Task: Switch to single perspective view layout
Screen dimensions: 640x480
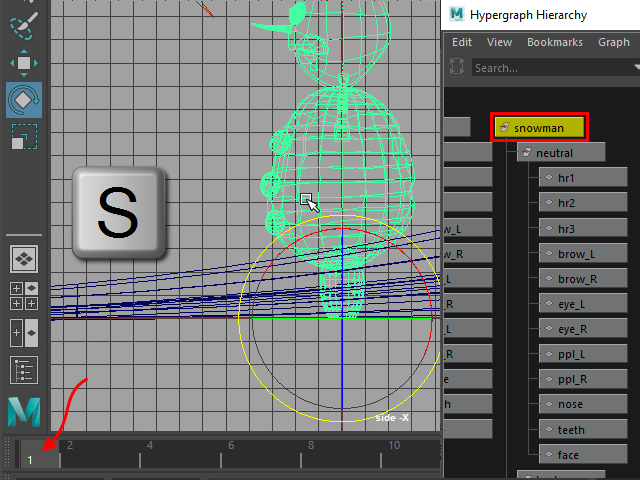Action: 23,259
